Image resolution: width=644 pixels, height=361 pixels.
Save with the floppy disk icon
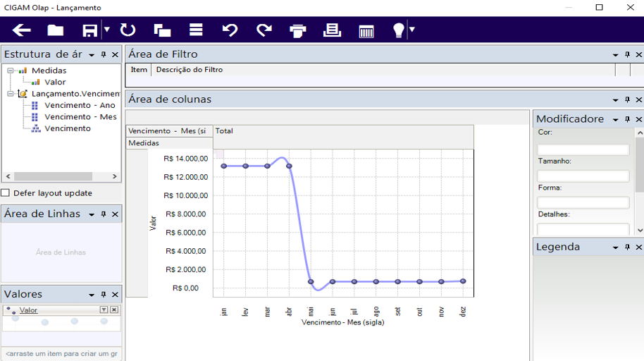[89, 30]
